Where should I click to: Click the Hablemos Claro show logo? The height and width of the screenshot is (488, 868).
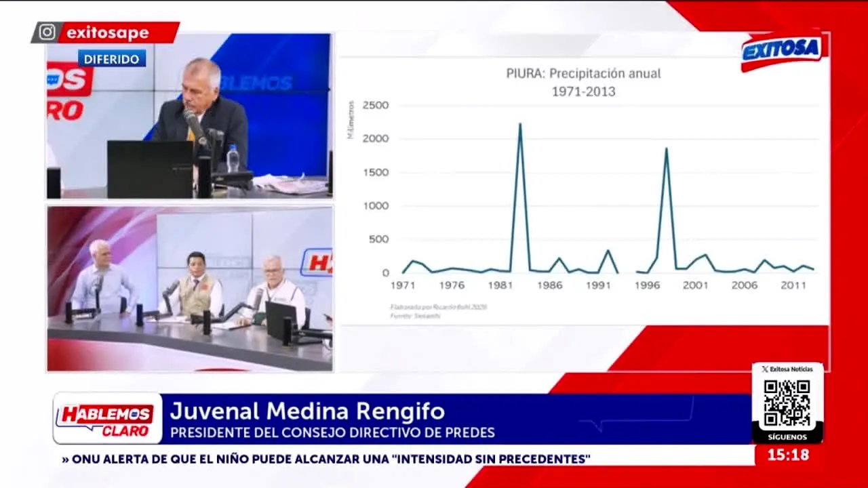[x=107, y=419]
